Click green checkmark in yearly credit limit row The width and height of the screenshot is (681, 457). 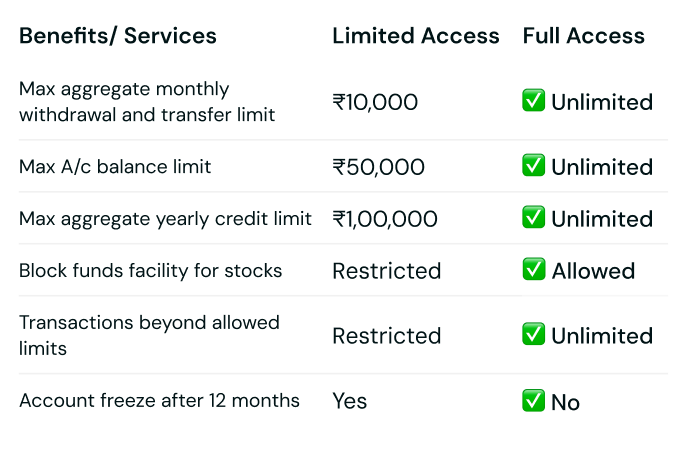(x=533, y=218)
